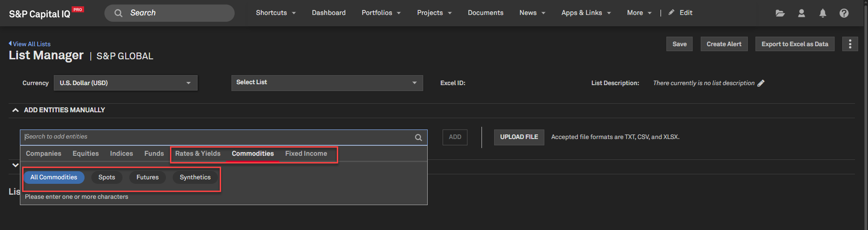Go back via View All Lists link
868x230 pixels.
click(x=30, y=44)
